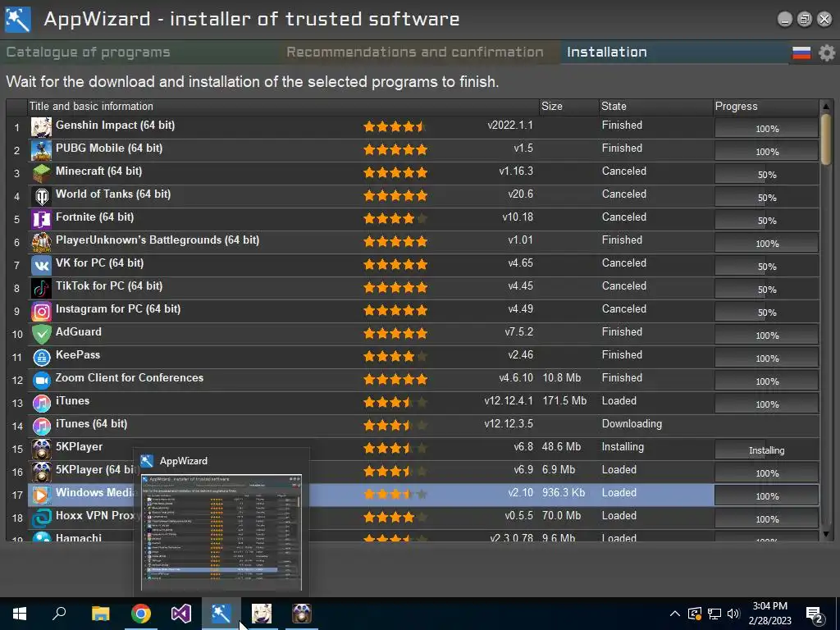Screen dimensions: 840x630
Task: Click the Instagram for PC icon
Action: (41, 312)
